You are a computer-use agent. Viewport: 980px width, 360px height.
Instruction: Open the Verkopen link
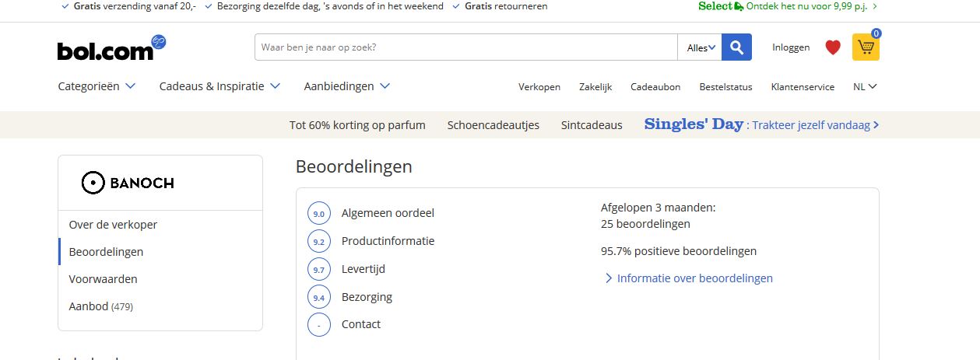point(539,87)
